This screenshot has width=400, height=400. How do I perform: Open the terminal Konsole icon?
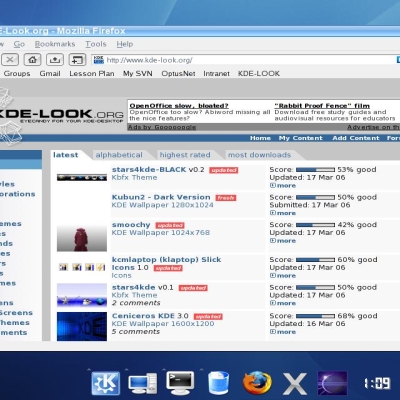click(180, 383)
